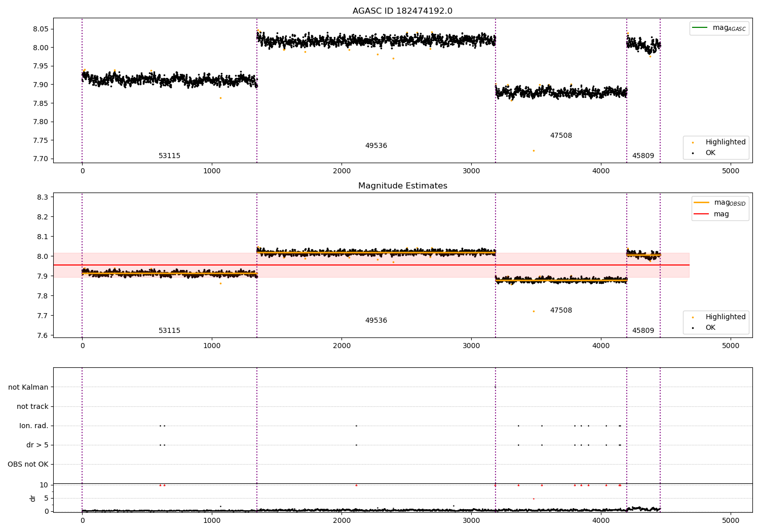Click the 7.95 y-axis tick label
This screenshot has width=760, height=532.
(x=41, y=66)
